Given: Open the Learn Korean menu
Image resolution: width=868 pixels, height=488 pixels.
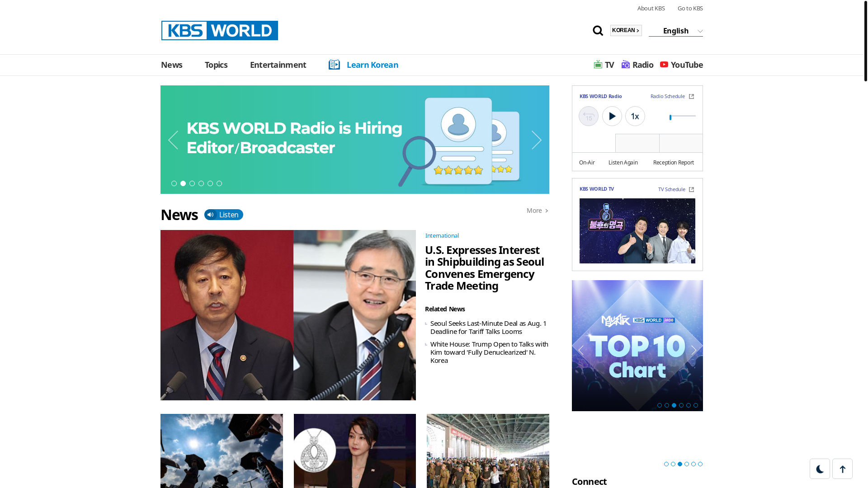Looking at the screenshot, I should pyautogui.click(x=373, y=65).
